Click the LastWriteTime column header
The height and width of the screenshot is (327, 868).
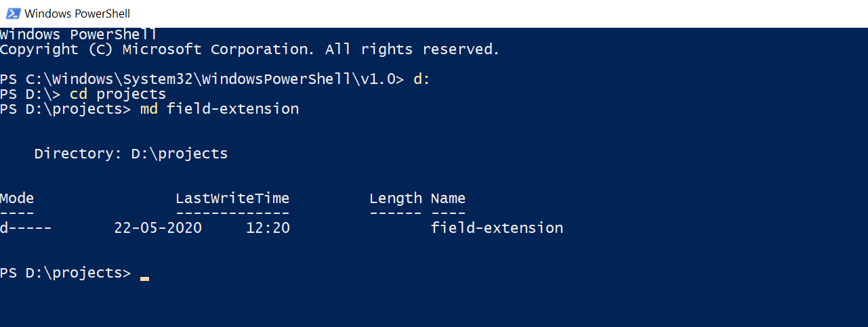(x=232, y=198)
